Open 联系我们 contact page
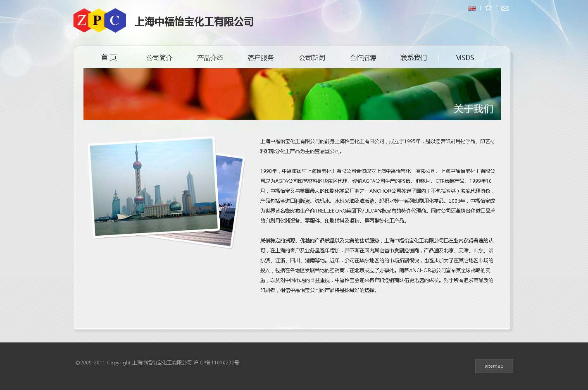588x390 pixels. coord(413,57)
